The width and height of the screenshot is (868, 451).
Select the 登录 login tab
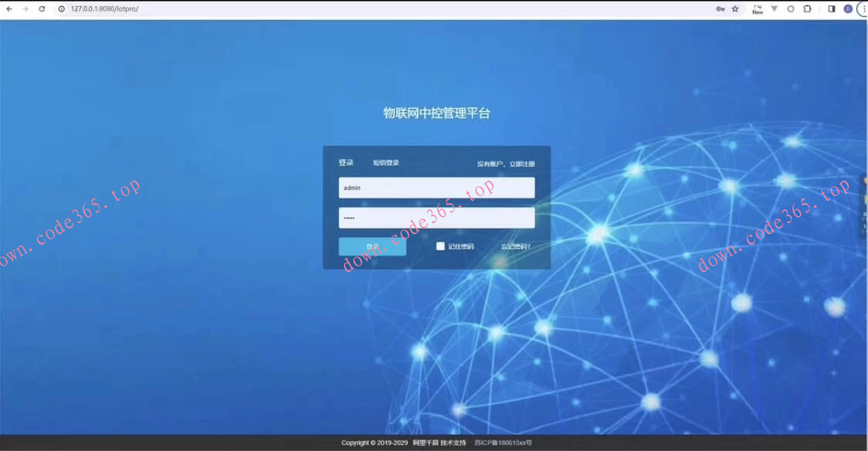[346, 164]
